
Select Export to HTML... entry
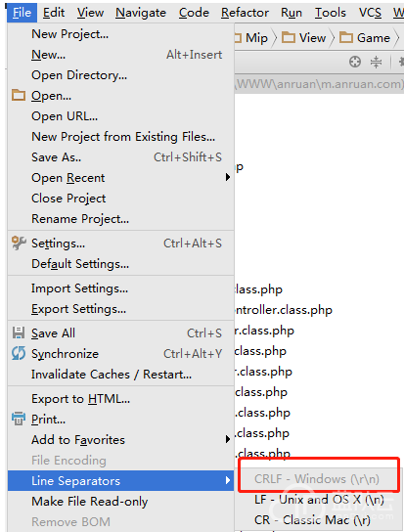[x=80, y=399]
